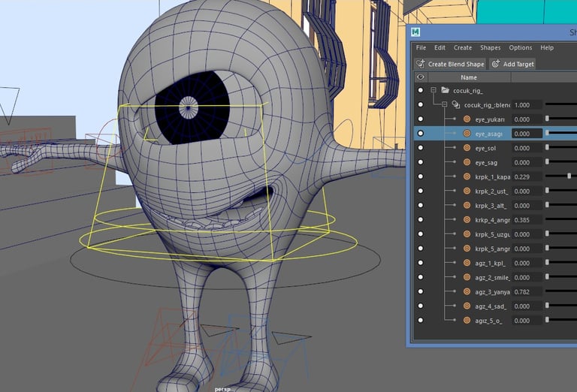
Task: Click the cocuk_rig_ folder icon
Action: [x=446, y=90]
